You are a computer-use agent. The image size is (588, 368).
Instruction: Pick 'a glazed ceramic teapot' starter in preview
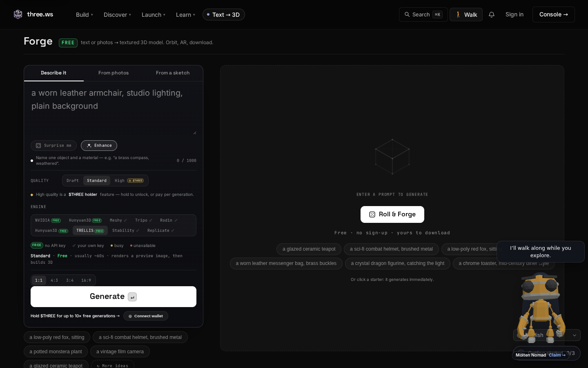tap(309, 249)
